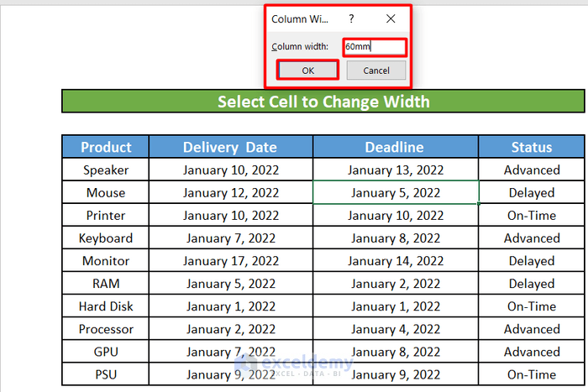588x392 pixels.
Task: Close the Column Width dialog
Action: 391,18
